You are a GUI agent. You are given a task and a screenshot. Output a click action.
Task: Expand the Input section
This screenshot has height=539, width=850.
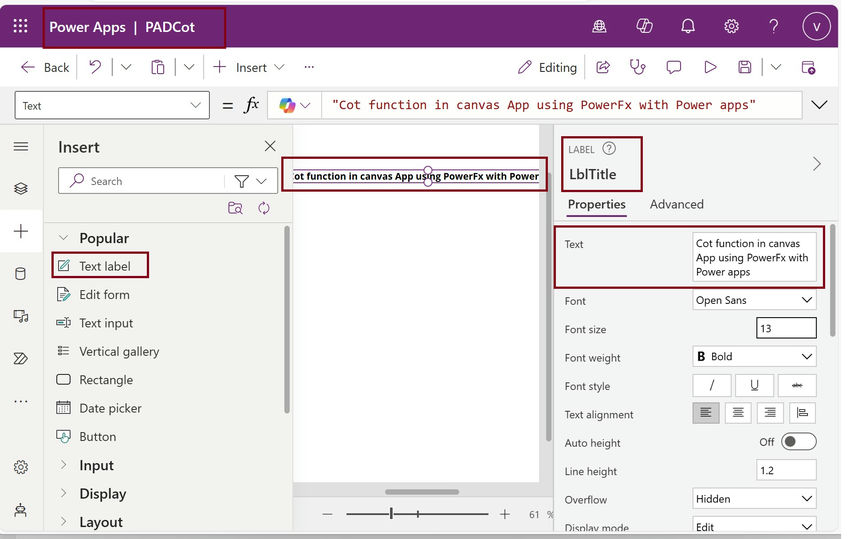click(x=63, y=465)
